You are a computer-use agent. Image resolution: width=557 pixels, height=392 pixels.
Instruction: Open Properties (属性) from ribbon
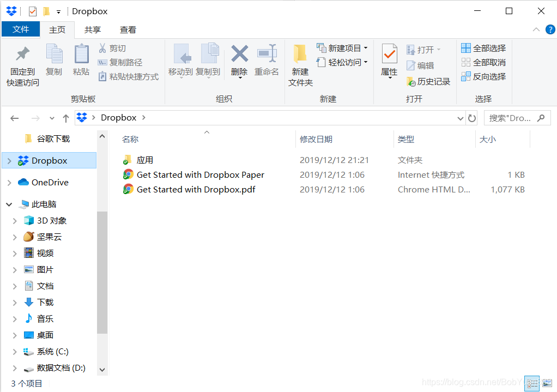coord(389,61)
